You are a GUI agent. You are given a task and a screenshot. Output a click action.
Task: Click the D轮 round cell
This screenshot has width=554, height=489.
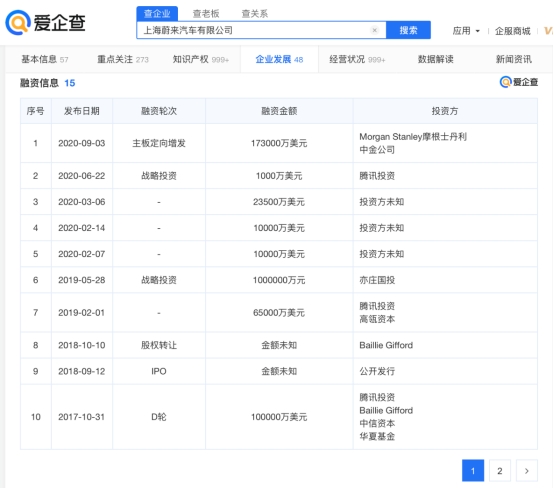pos(159,417)
